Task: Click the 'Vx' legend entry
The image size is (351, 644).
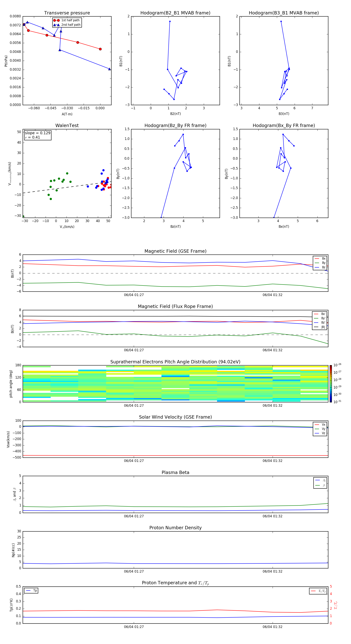Action: pos(320,424)
